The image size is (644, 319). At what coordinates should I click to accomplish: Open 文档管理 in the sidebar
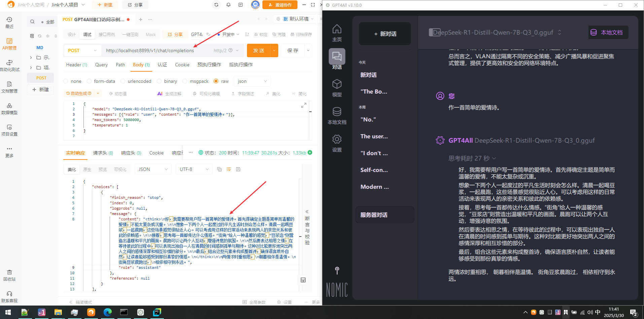coord(9,87)
